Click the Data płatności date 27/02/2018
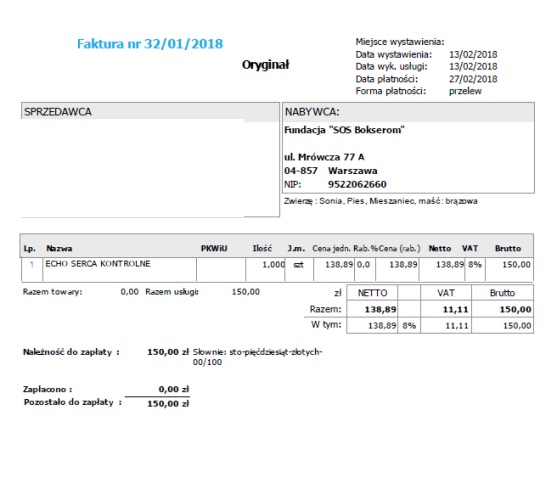The width and height of the screenshot is (557, 500). (473, 79)
